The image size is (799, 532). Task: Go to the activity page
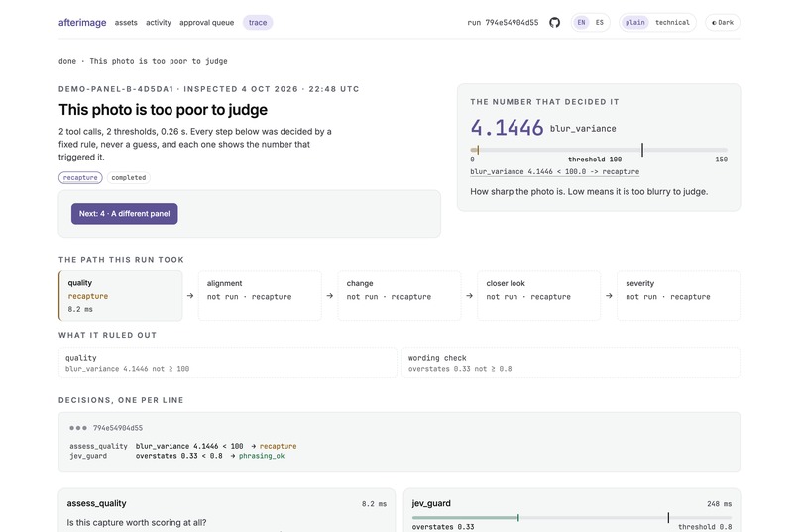pos(159,23)
